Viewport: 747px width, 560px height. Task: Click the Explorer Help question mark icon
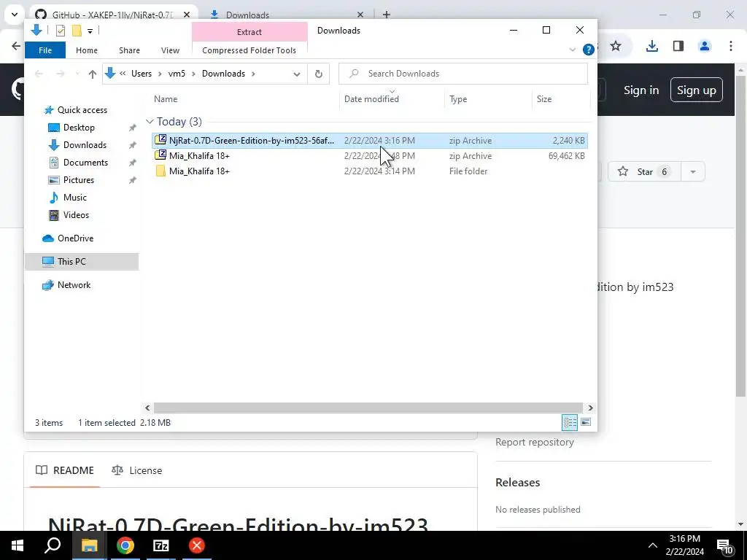[589, 50]
